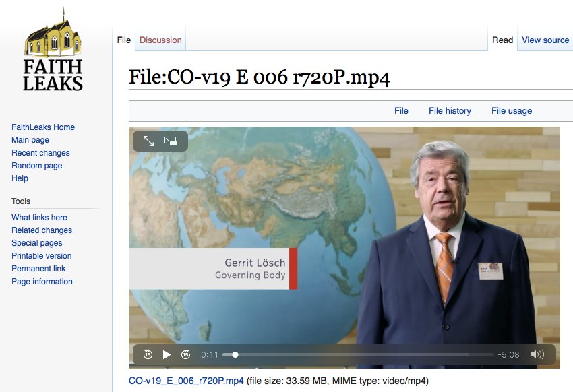Mute the video volume speaker icon
Screen dimensions: 573x392
click(537, 354)
